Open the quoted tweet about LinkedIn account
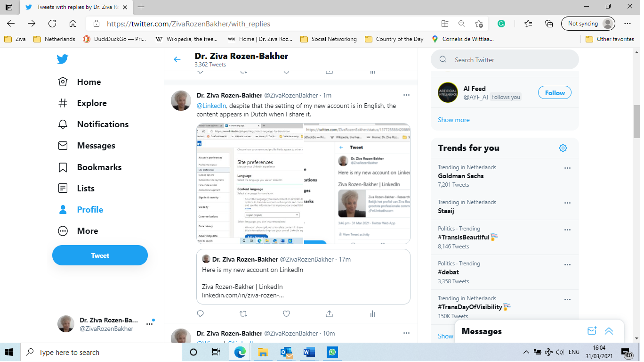 tap(303, 277)
